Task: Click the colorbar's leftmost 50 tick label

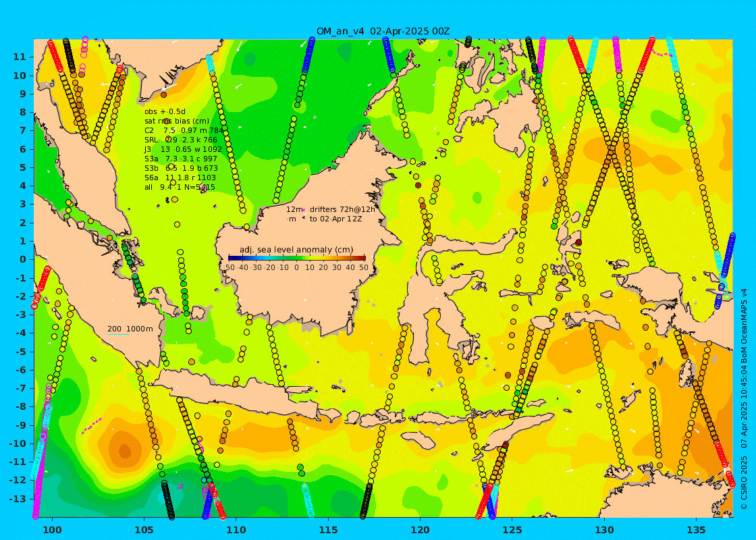Action: 230,267
